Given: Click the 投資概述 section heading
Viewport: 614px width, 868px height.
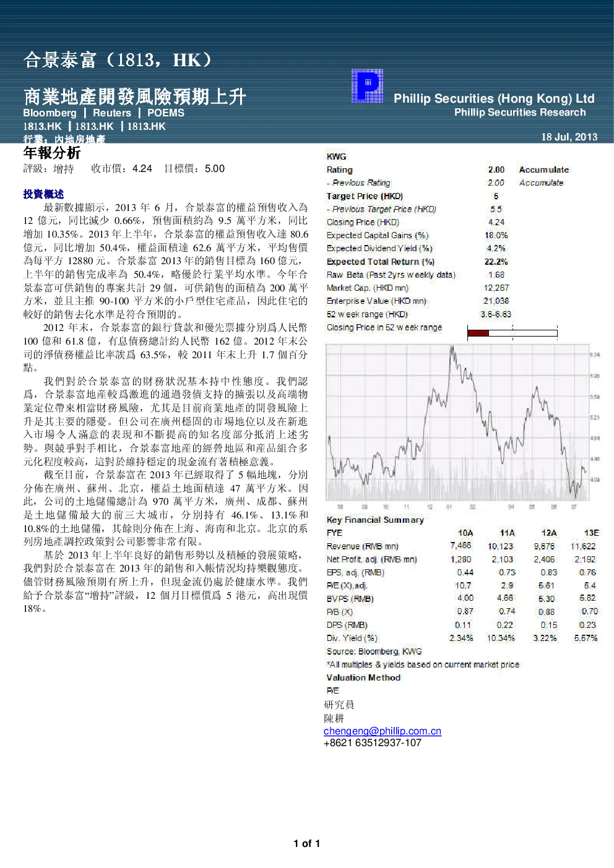Looking at the screenshot, I should 43,194.
